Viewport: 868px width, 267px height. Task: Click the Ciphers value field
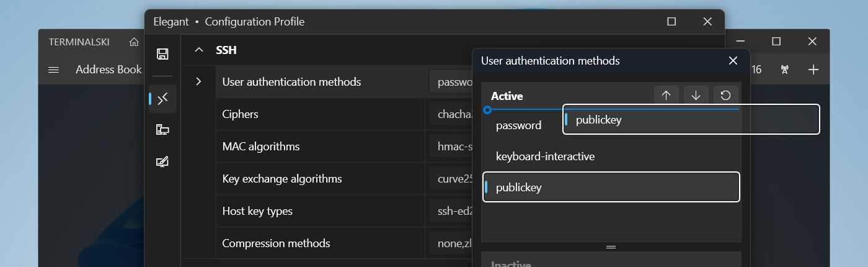[451, 114]
